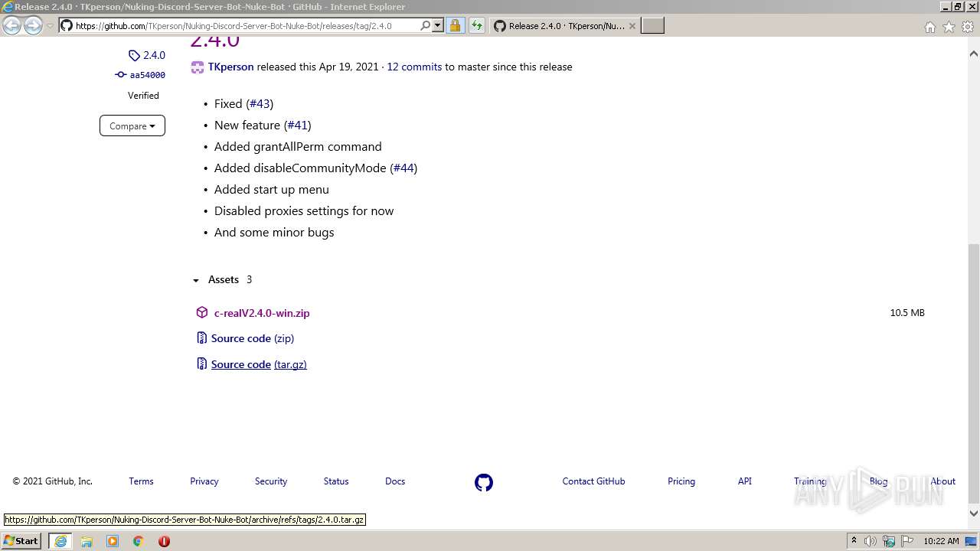
Task: Open TKperson author profile link
Action: point(230,67)
